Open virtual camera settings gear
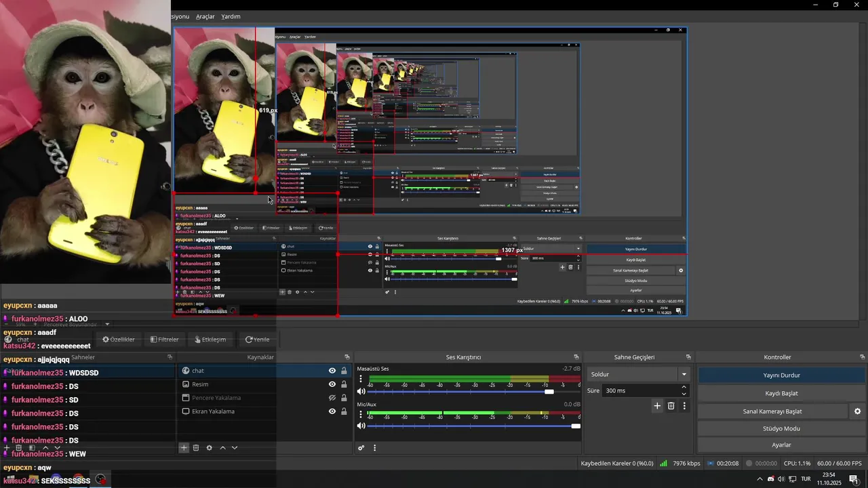The image size is (868, 488). tap(857, 411)
